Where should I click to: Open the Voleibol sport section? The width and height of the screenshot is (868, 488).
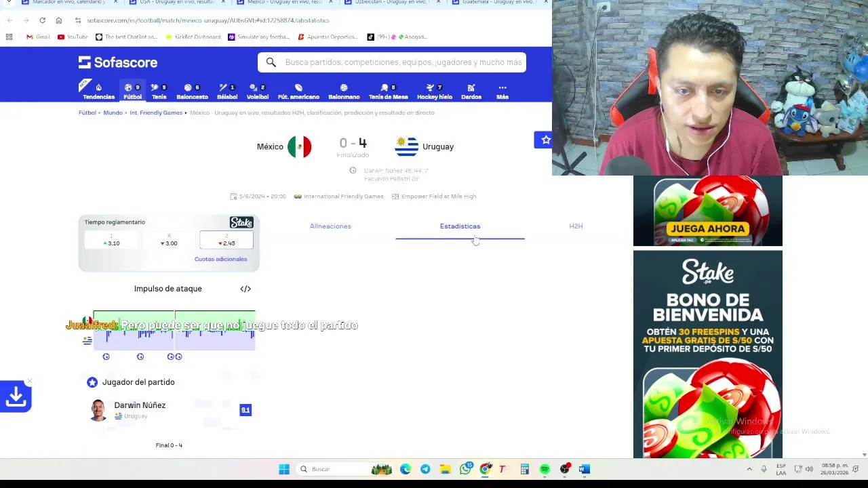click(x=258, y=91)
